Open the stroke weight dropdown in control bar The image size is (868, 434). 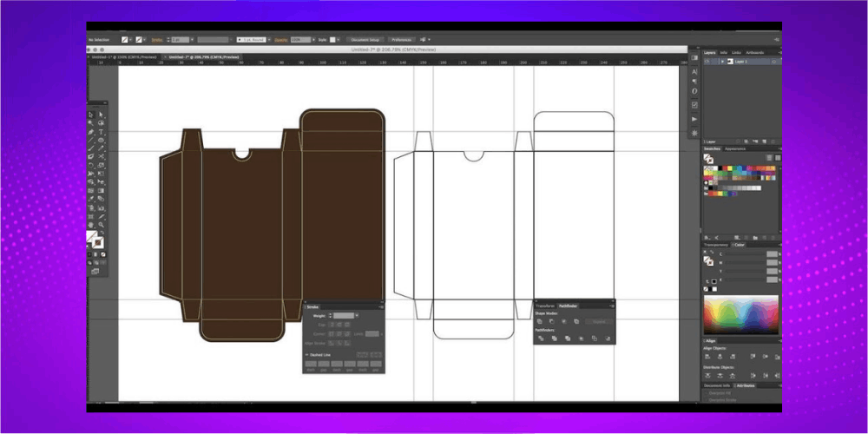192,40
